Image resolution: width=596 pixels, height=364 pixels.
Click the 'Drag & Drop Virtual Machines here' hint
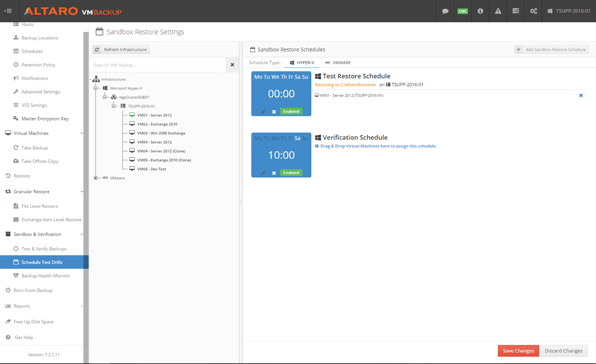379,146
